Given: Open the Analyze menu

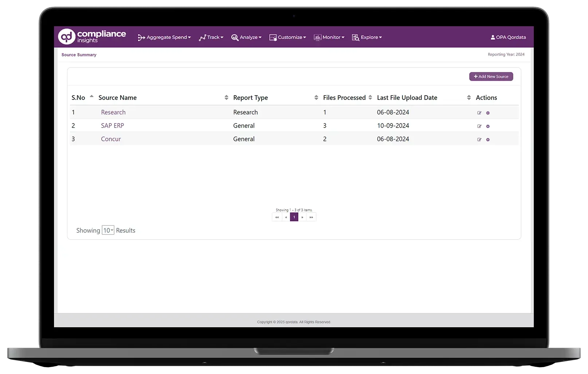Looking at the screenshot, I should point(246,37).
